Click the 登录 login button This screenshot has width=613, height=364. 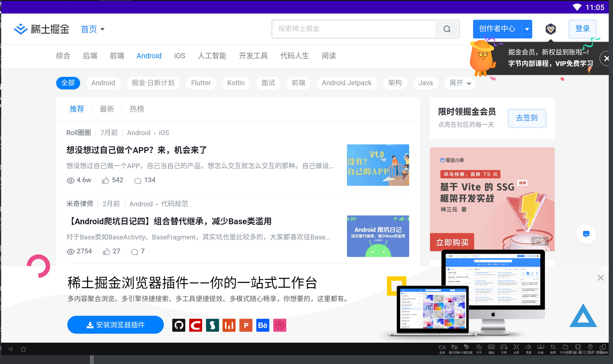[x=582, y=29]
